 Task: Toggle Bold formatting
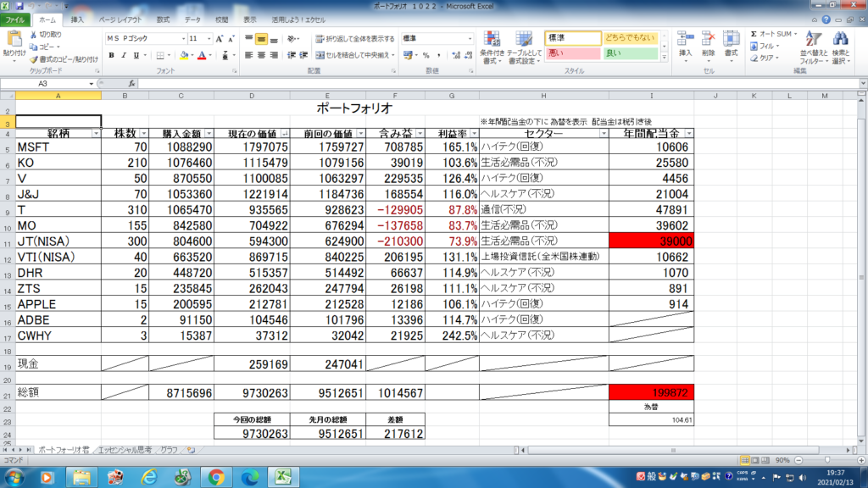pyautogui.click(x=111, y=55)
